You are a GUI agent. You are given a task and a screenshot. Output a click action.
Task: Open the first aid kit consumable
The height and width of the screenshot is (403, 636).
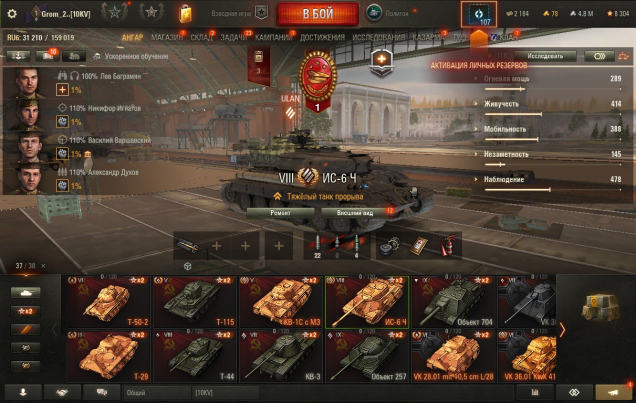[x=419, y=246]
